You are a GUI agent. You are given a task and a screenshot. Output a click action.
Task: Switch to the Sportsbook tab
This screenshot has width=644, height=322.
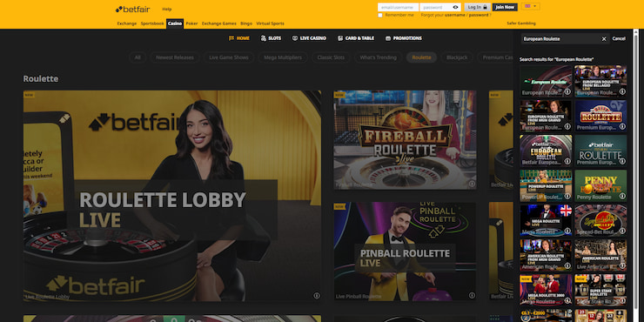152,23
